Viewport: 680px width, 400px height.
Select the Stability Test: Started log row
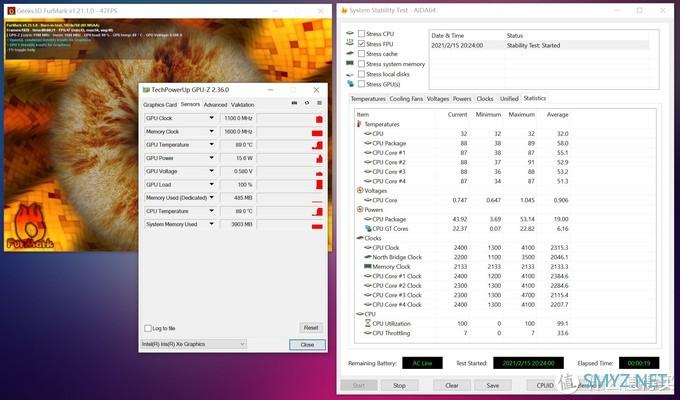click(x=539, y=45)
